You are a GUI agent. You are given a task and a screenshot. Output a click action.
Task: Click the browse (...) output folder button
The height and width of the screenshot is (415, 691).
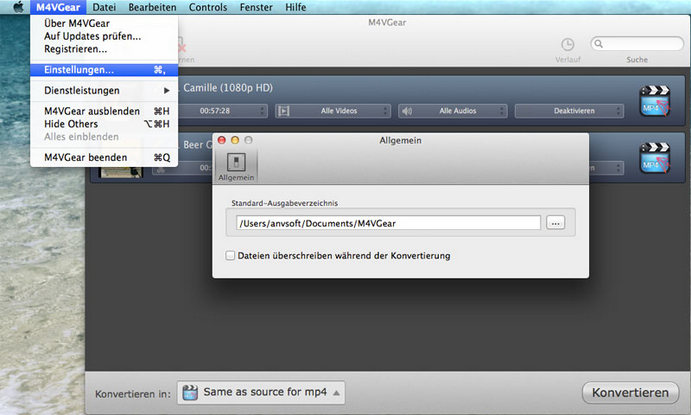pos(555,223)
